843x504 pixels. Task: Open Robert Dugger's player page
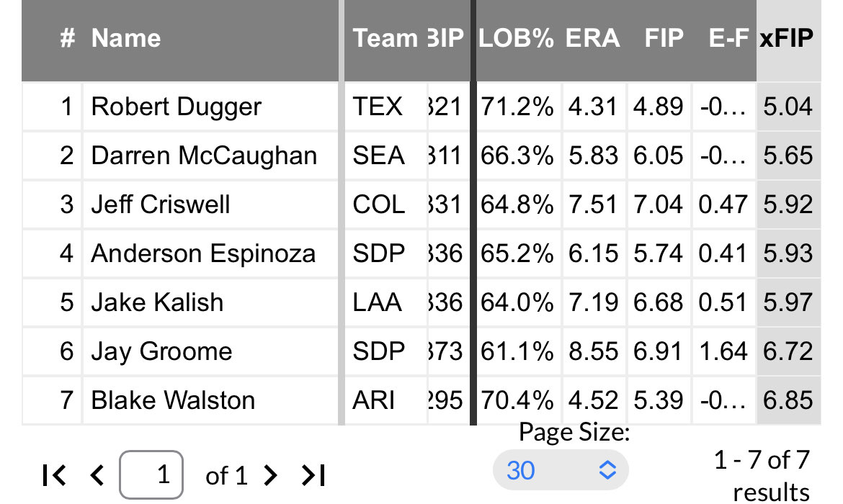pos(176,107)
